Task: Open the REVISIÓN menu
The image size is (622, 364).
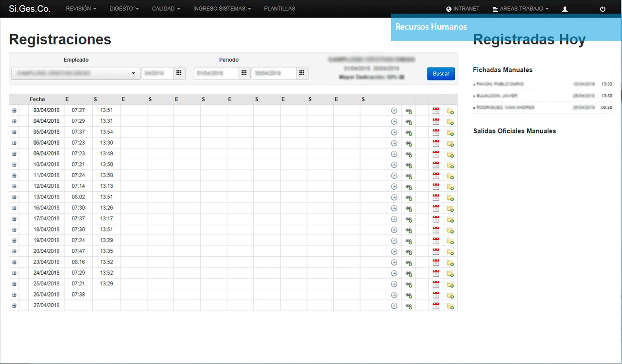Action: pos(81,9)
